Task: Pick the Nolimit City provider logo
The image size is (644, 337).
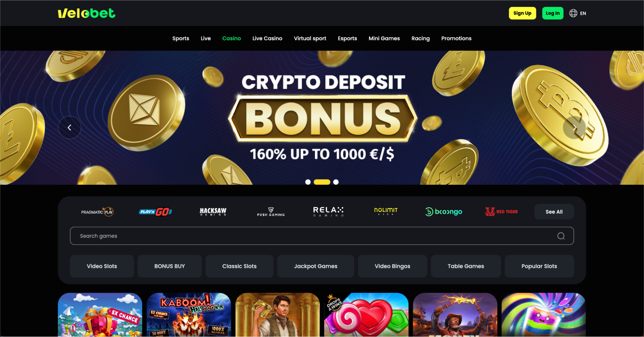Action: pos(386,211)
